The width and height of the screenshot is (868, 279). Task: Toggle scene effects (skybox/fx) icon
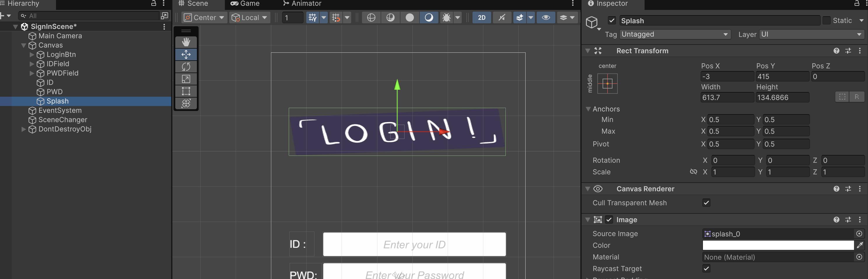click(x=519, y=17)
